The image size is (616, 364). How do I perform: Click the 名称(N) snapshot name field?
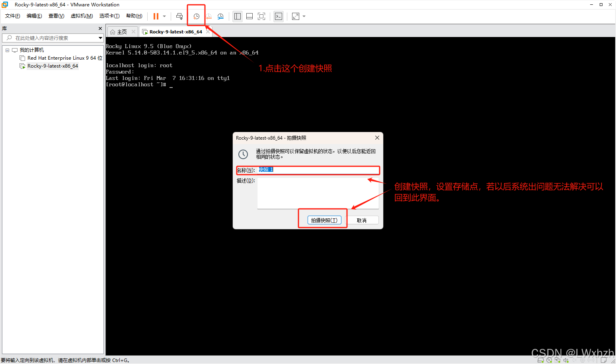pyautogui.click(x=318, y=170)
